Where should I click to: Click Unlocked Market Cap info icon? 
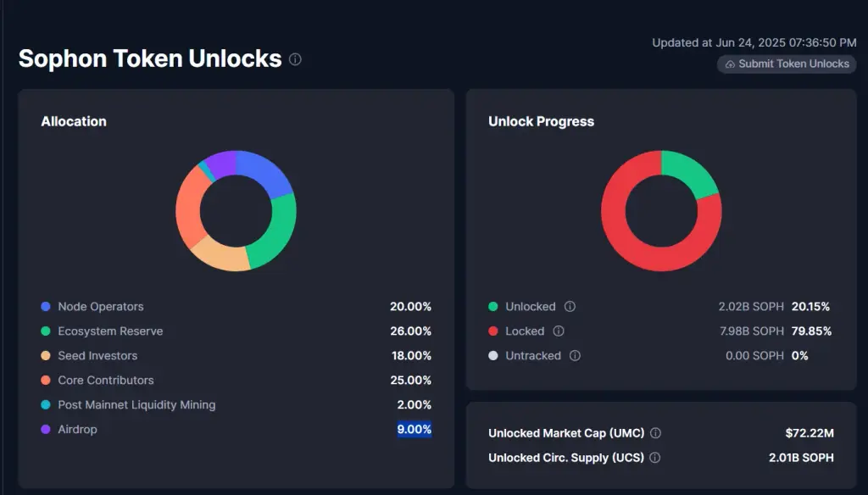tap(655, 433)
